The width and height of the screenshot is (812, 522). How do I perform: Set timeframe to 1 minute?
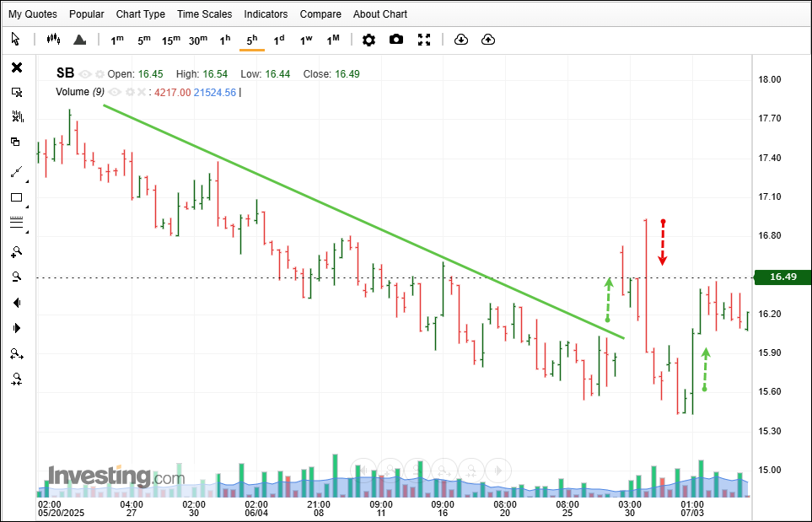click(x=117, y=40)
